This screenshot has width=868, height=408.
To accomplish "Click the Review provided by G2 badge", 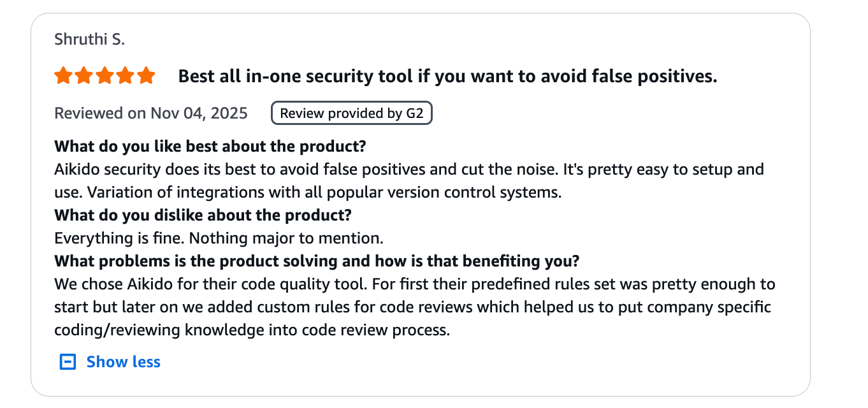I will point(351,113).
